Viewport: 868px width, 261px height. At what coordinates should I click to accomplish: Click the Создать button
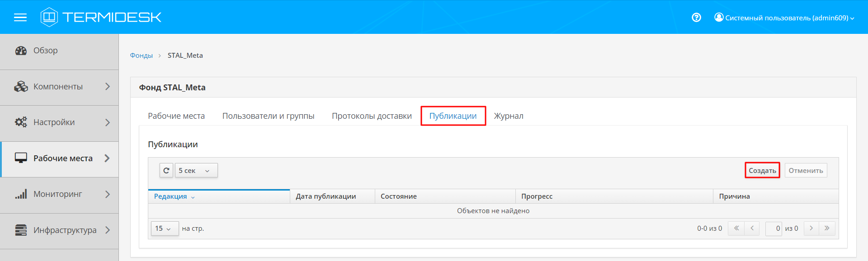click(762, 171)
